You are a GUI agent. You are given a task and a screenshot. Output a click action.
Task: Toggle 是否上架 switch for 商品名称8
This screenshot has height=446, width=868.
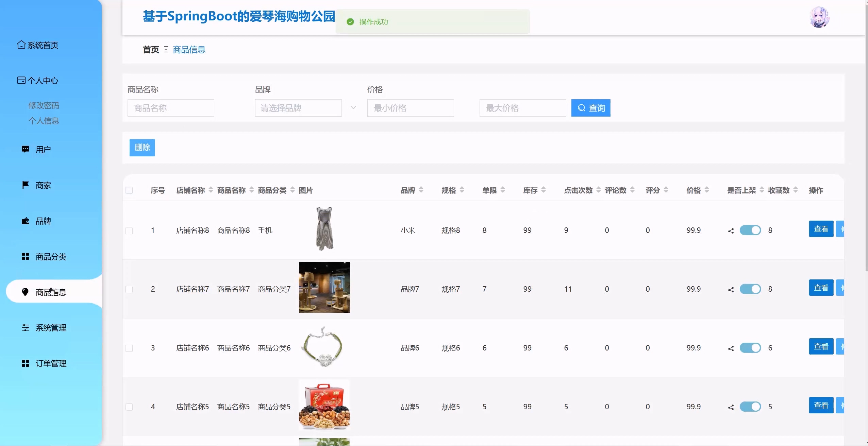(x=750, y=230)
